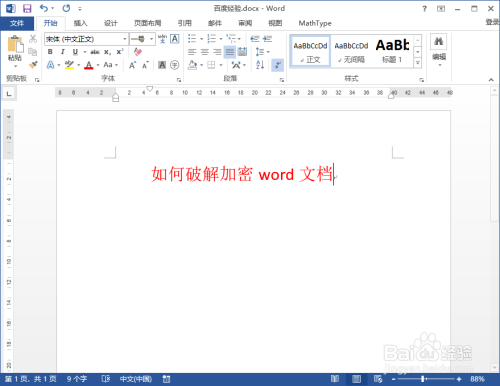Switch to the 页面布局 tab
This screenshot has width=500, height=386.
148,23
